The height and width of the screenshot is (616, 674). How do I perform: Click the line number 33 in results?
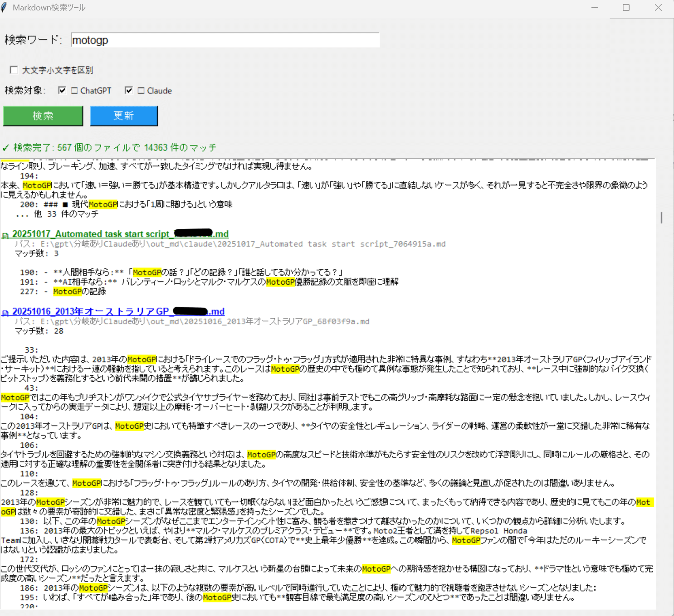click(31, 350)
